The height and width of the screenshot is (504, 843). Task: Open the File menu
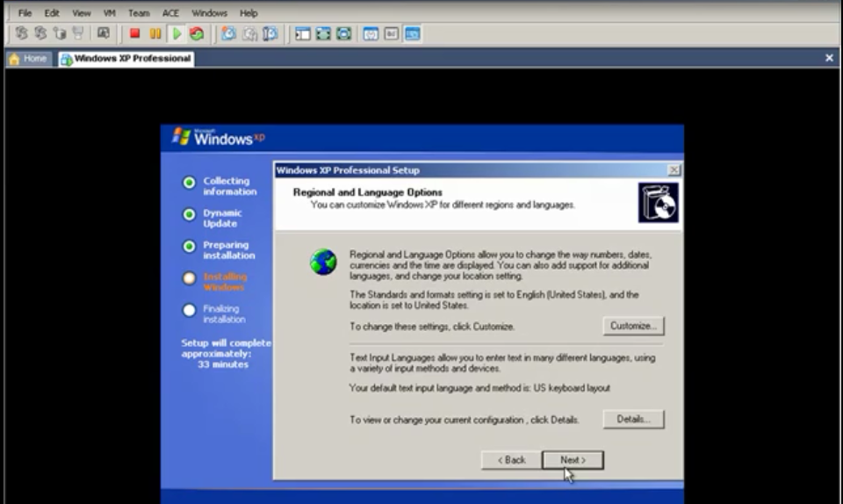tap(25, 13)
